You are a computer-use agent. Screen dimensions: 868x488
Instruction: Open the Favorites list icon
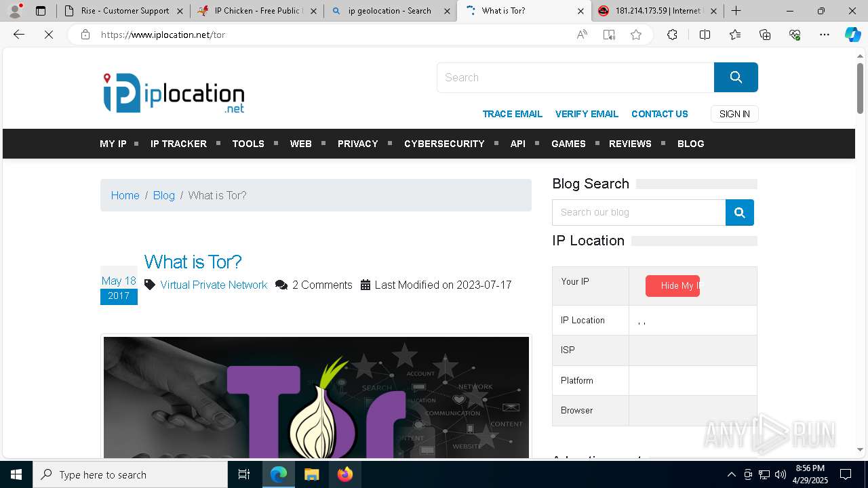click(x=735, y=35)
